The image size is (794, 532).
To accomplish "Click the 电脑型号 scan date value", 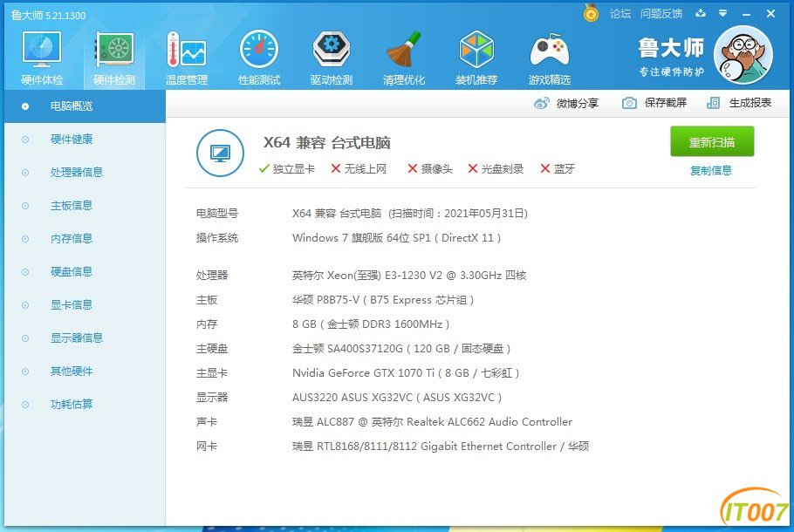I will [x=410, y=214].
